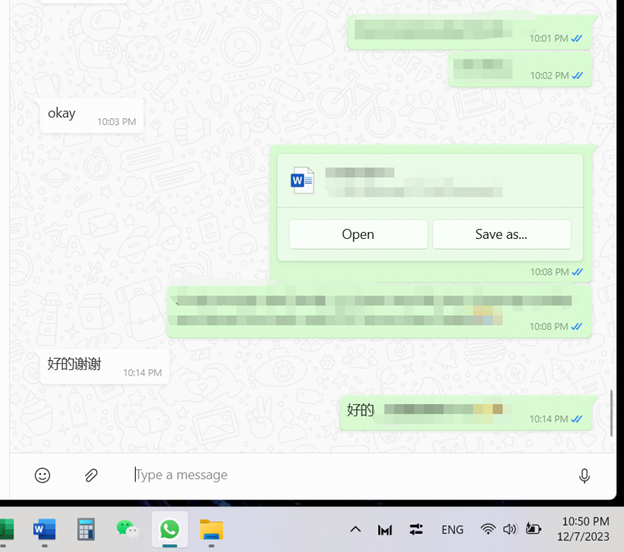Viewport: 624px width, 552px height.
Task: Launch Calculator from the taskbar
Action: [x=85, y=529]
